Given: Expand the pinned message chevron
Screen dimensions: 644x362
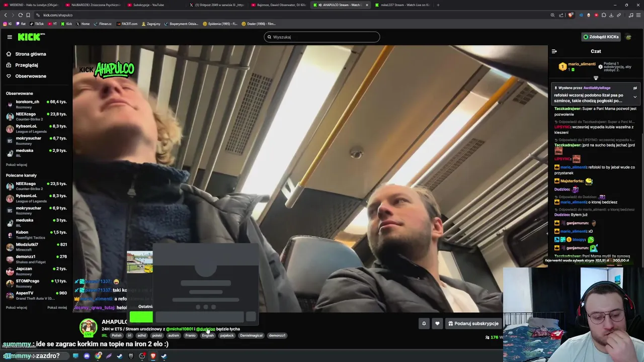Looking at the screenshot, I should click(635, 97).
